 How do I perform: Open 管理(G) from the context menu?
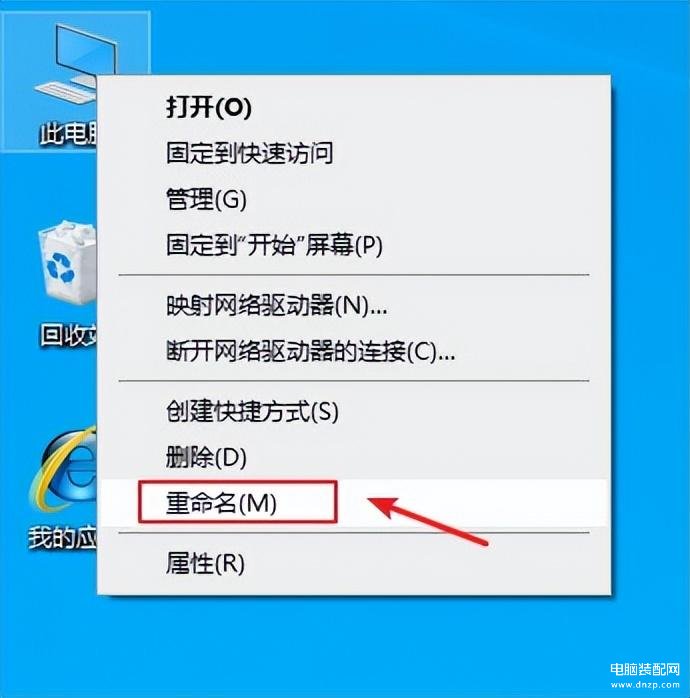206,199
